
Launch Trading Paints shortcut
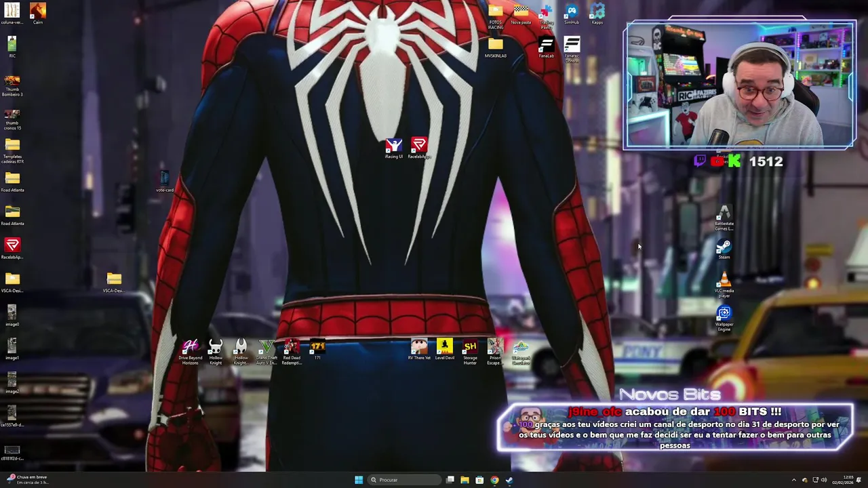click(x=547, y=16)
